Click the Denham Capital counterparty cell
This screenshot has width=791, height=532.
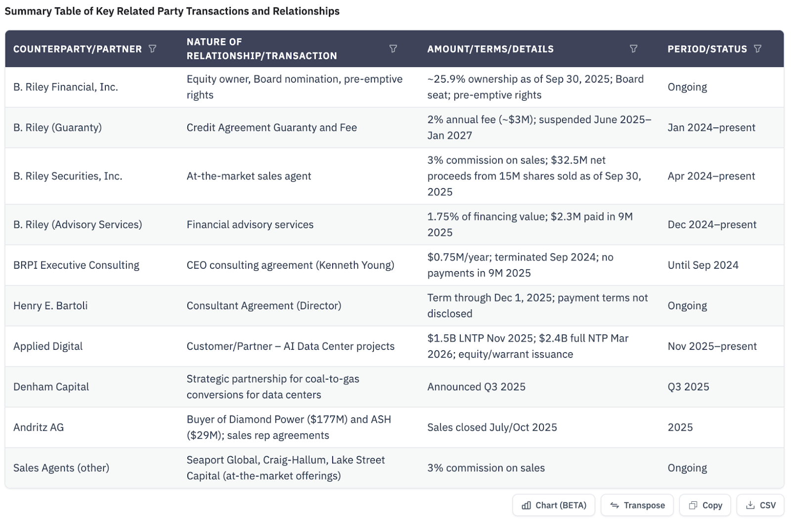tap(51, 387)
